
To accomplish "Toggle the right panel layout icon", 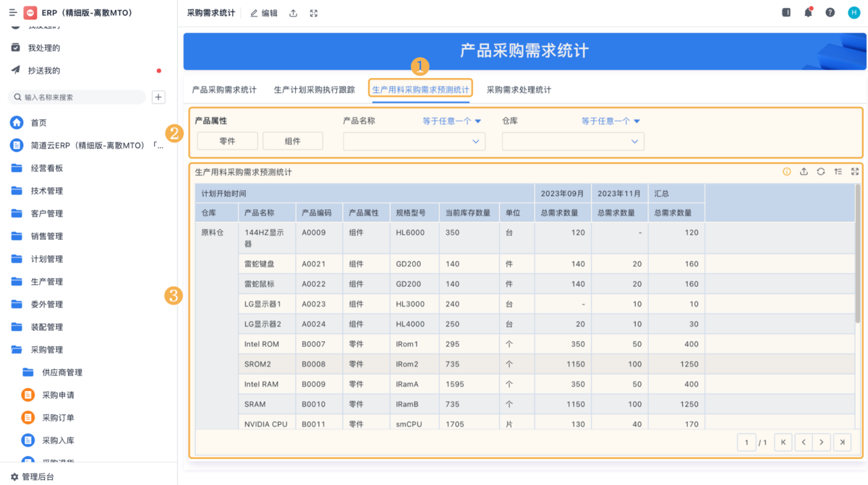I will coord(786,12).
